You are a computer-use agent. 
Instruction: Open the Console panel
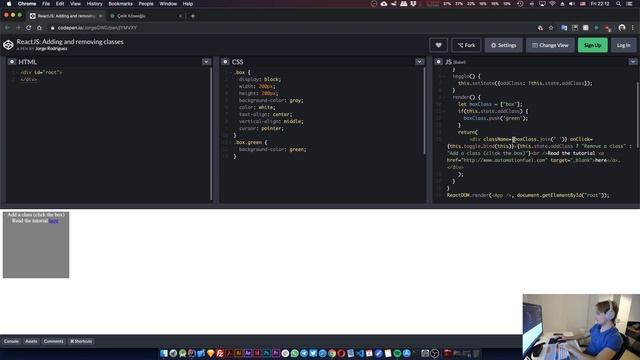pos(11,341)
